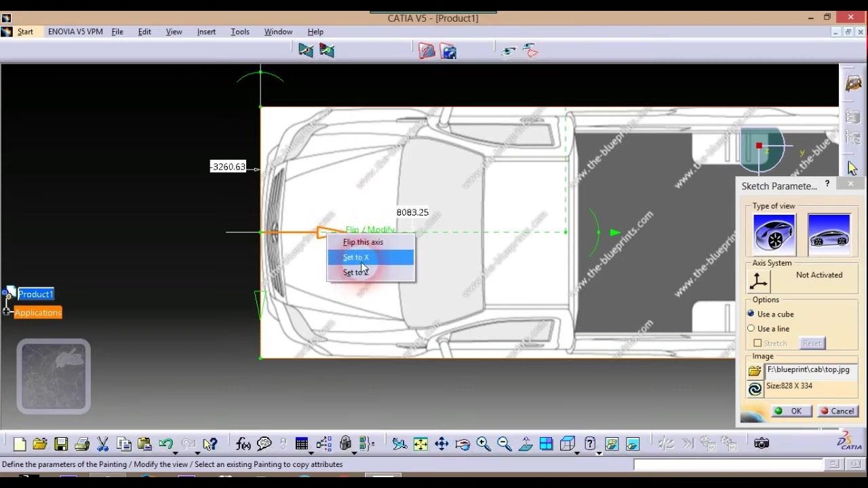Click the Multi-view layout icon
Screen dimensions: 868x488
[546, 444]
